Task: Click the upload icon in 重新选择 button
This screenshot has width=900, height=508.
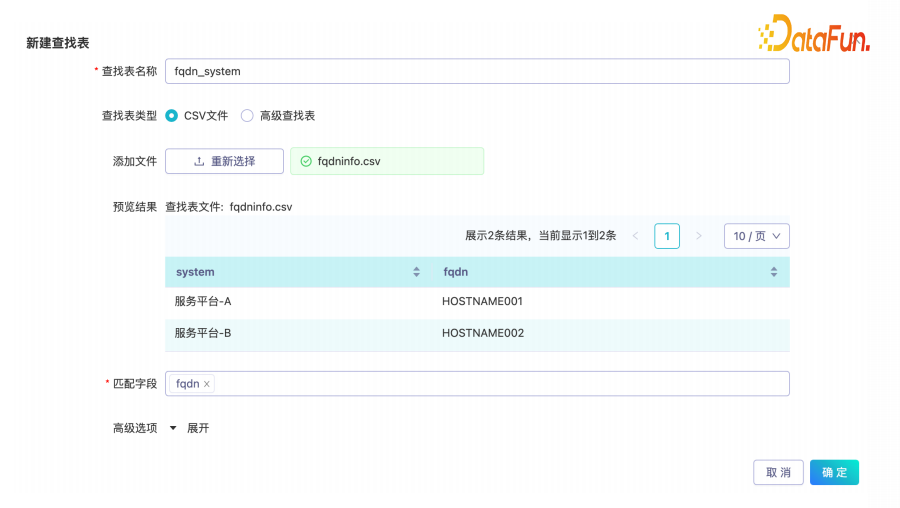Action: 199,161
